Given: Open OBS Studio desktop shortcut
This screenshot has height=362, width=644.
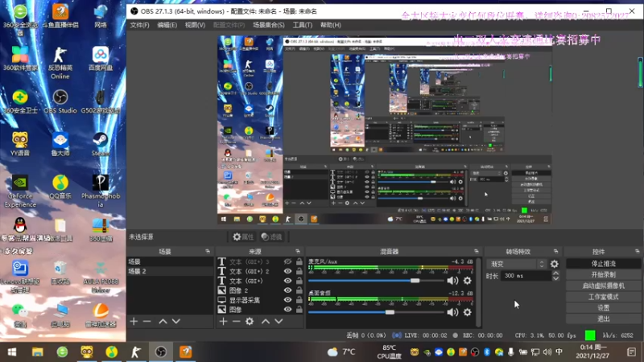Looking at the screenshot, I should [60, 102].
